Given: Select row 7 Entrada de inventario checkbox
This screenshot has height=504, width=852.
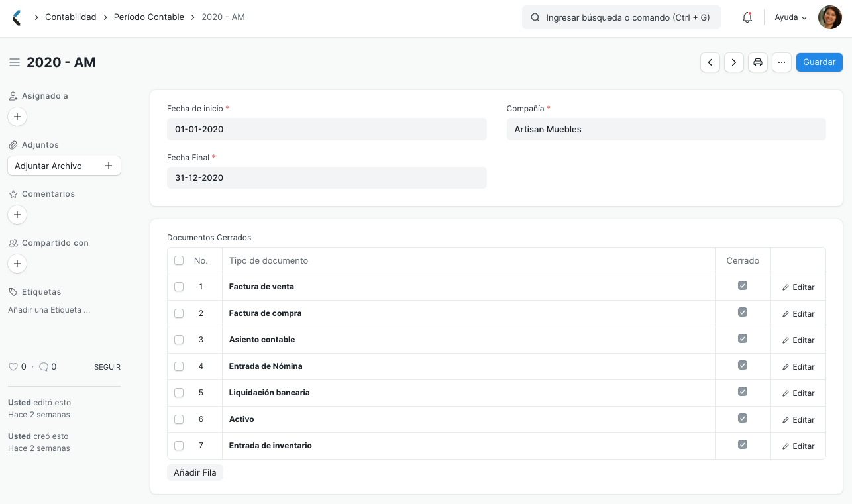Looking at the screenshot, I should pyautogui.click(x=179, y=446).
